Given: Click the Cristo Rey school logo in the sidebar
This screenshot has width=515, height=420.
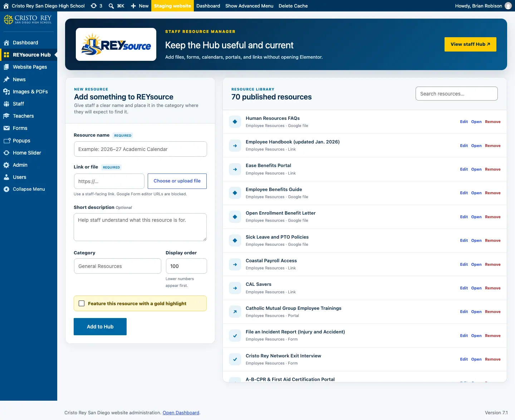Looking at the screenshot, I should (28, 19).
